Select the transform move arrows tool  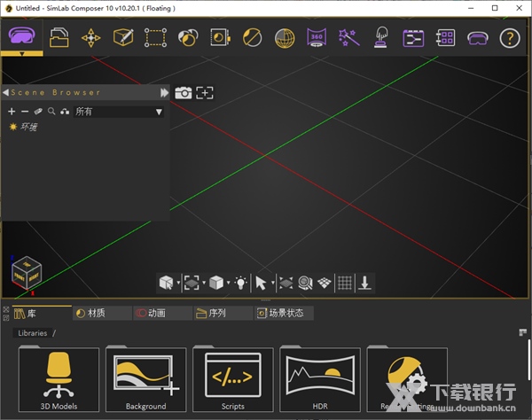coord(91,38)
